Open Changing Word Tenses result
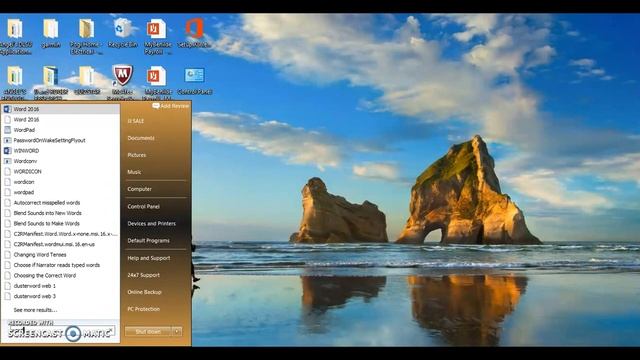This screenshot has width=640, height=360. pyautogui.click(x=60, y=255)
